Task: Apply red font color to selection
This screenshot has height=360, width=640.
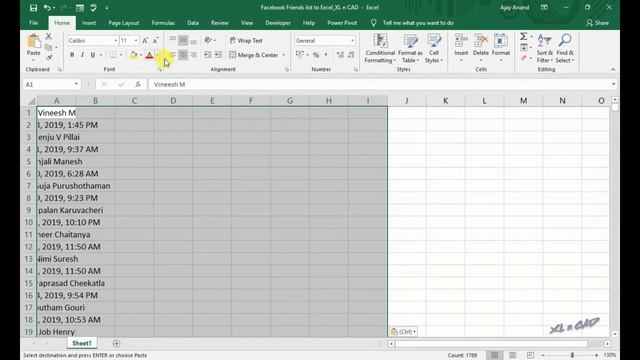Action: (149, 55)
